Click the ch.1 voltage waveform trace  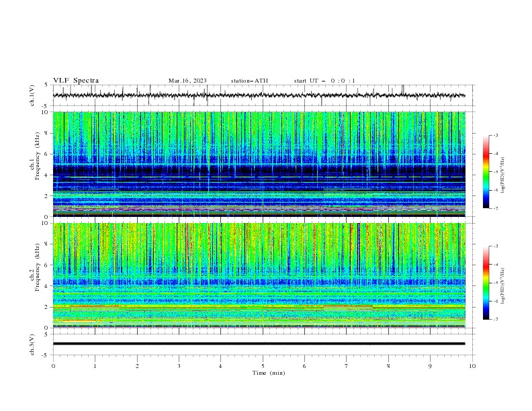pyautogui.click(x=259, y=95)
